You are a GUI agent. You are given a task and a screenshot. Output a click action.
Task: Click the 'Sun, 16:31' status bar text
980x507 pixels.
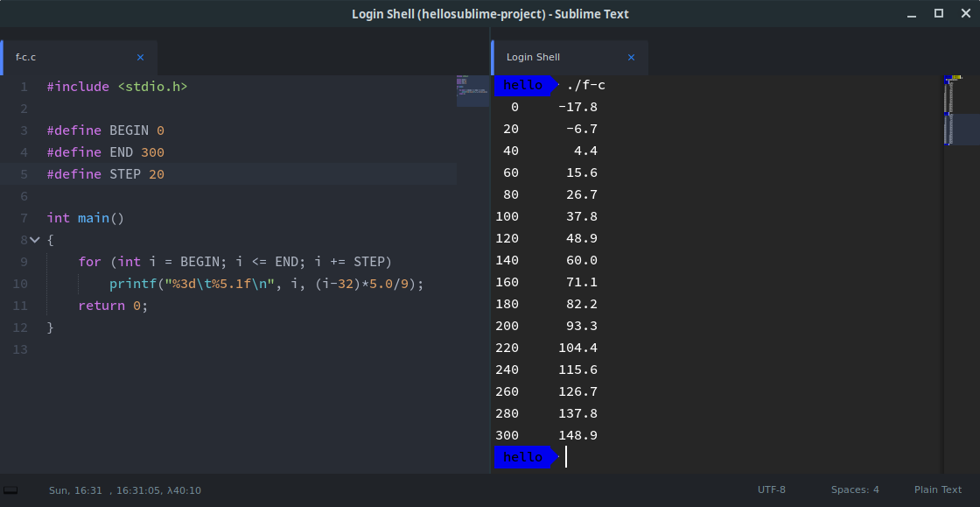click(75, 490)
